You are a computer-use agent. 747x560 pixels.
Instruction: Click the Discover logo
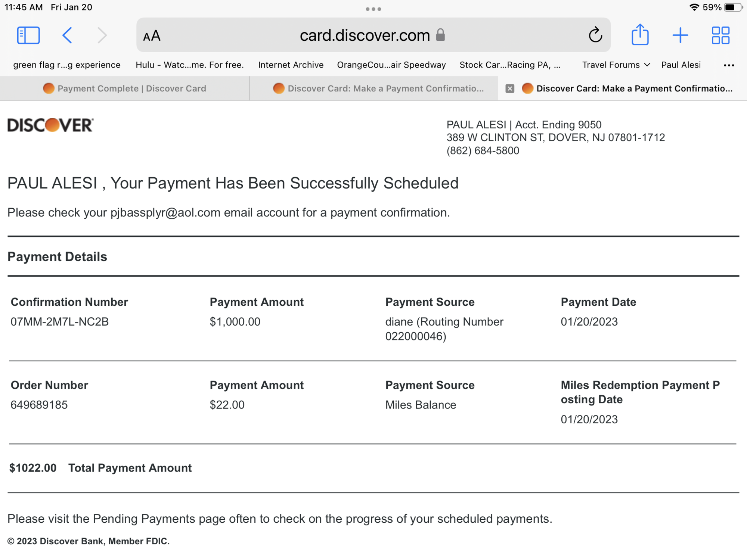click(50, 125)
